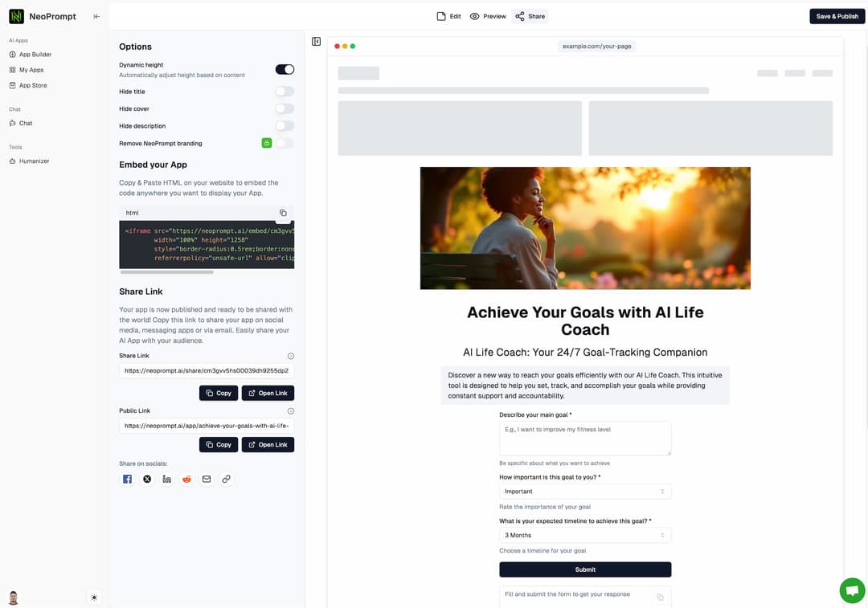Open the goal importance dropdown showing Important
This screenshot has width=868, height=608.
click(585, 492)
